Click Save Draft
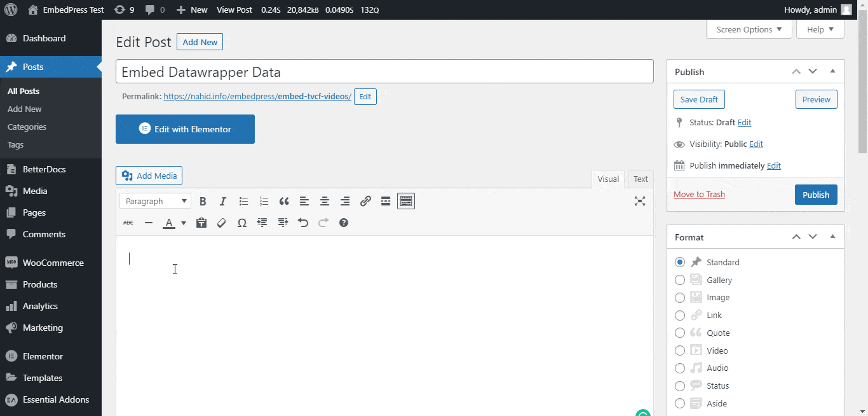The height and width of the screenshot is (416, 868). [x=699, y=99]
